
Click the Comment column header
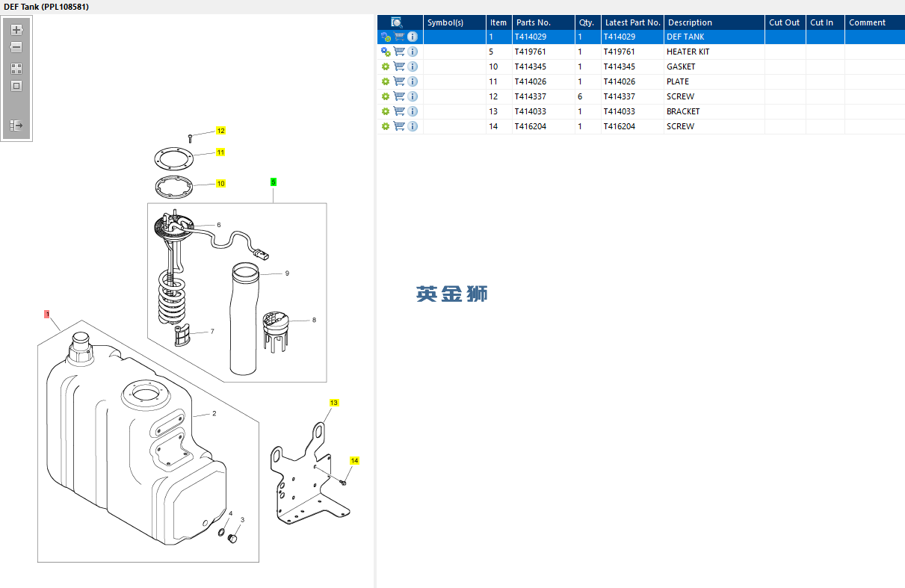click(x=874, y=22)
